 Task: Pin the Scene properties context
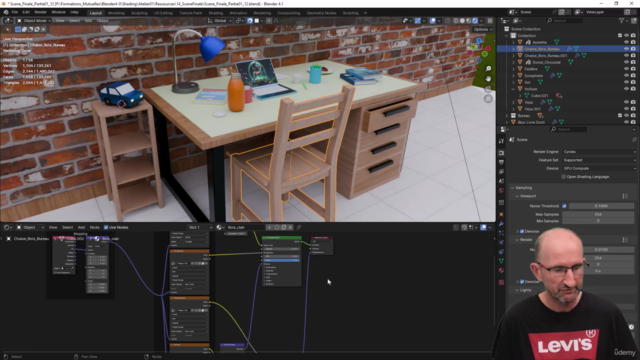click(x=634, y=140)
